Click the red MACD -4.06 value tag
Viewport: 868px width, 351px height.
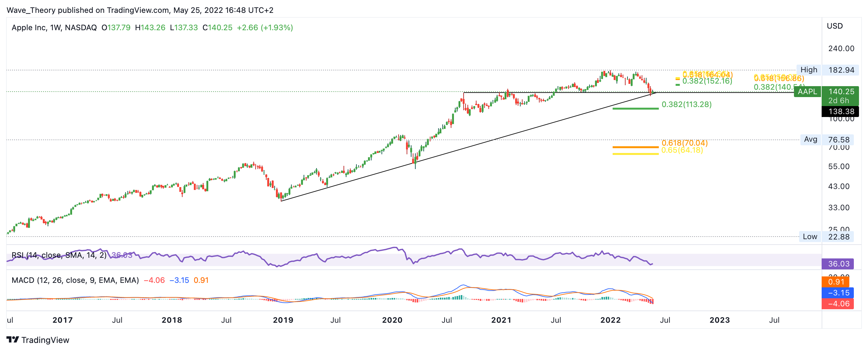coord(838,303)
